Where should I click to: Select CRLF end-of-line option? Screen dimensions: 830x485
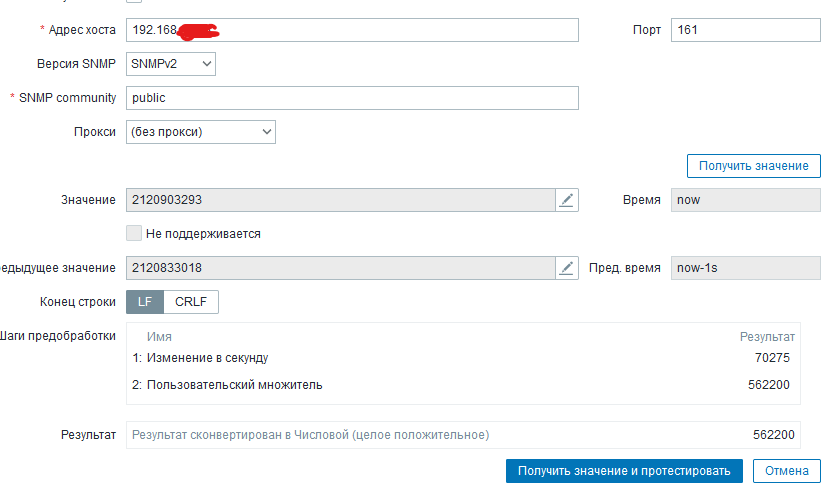pos(191,301)
